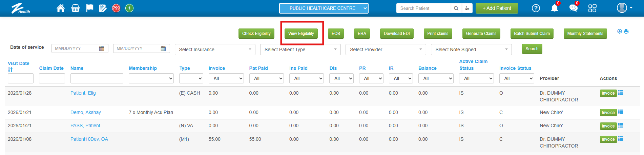Go to the Home dashboard icon
Image resolution: width=644 pixels, height=155 pixels.
[61, 8]
